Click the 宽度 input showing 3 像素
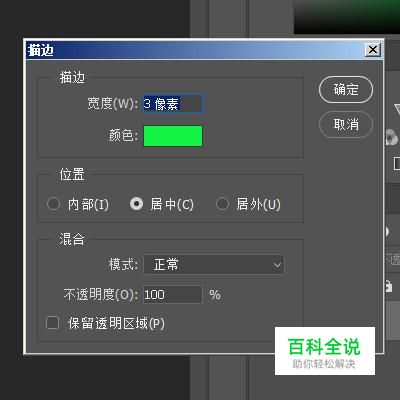Screen dimensions: 400x400 pyautogui.click(x=173, y=104)
